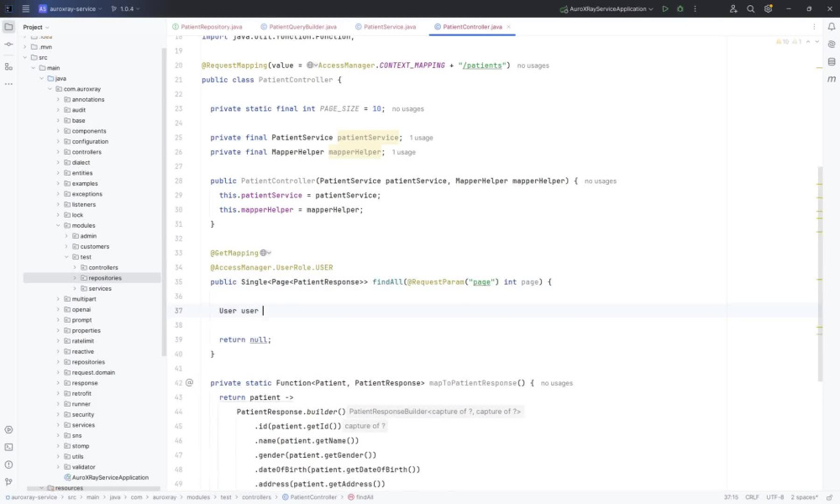Switch to PatientQueryBuilder.java tab
Screen dimensions: 840x504
point(300,27)
